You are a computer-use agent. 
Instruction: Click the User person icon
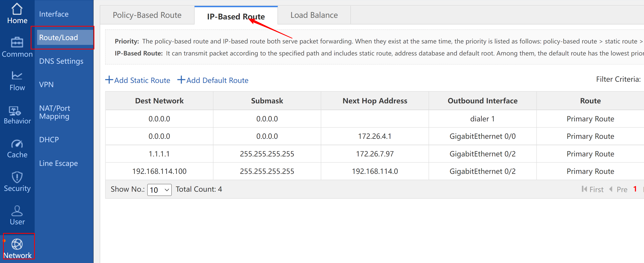coord(17,211)
